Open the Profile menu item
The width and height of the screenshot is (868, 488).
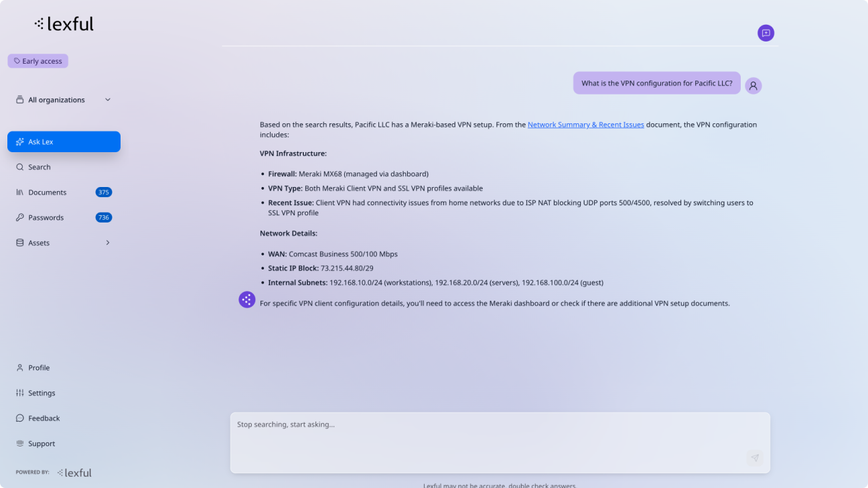(38, 367)
